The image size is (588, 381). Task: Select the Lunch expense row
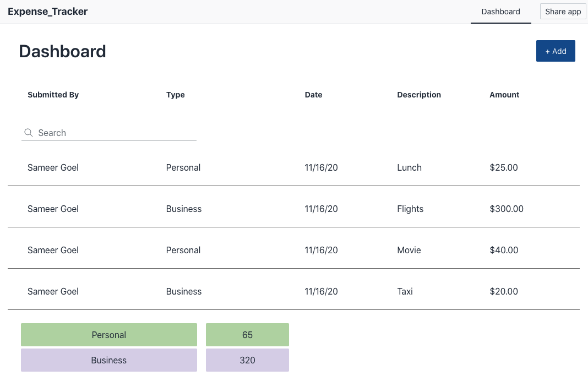409,167
